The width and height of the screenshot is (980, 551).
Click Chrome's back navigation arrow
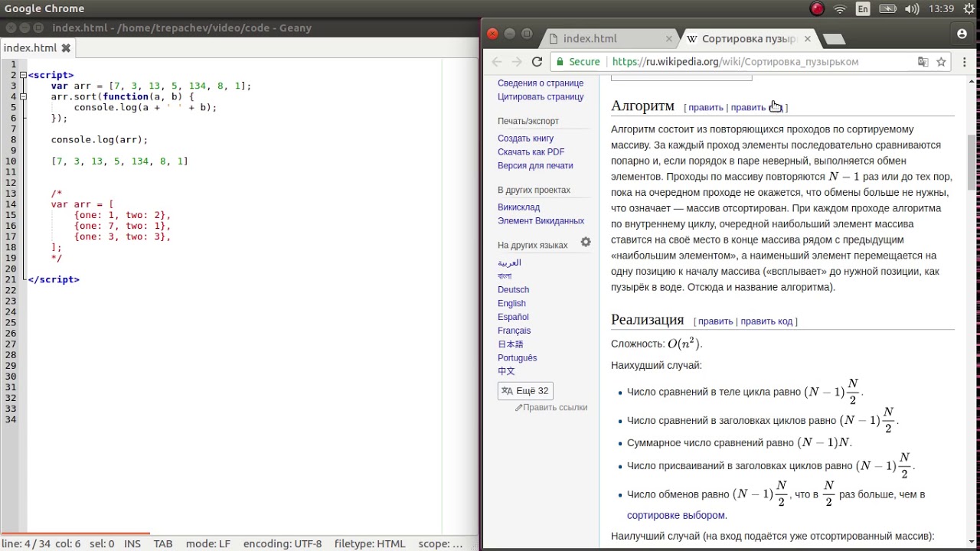pos(497,62)
